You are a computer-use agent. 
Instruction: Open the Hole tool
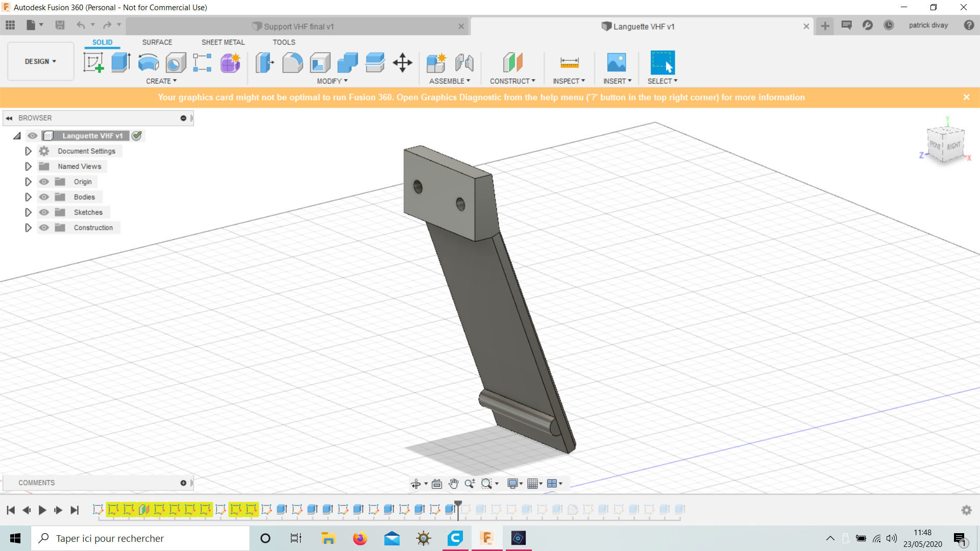click(x=176, y=62)
